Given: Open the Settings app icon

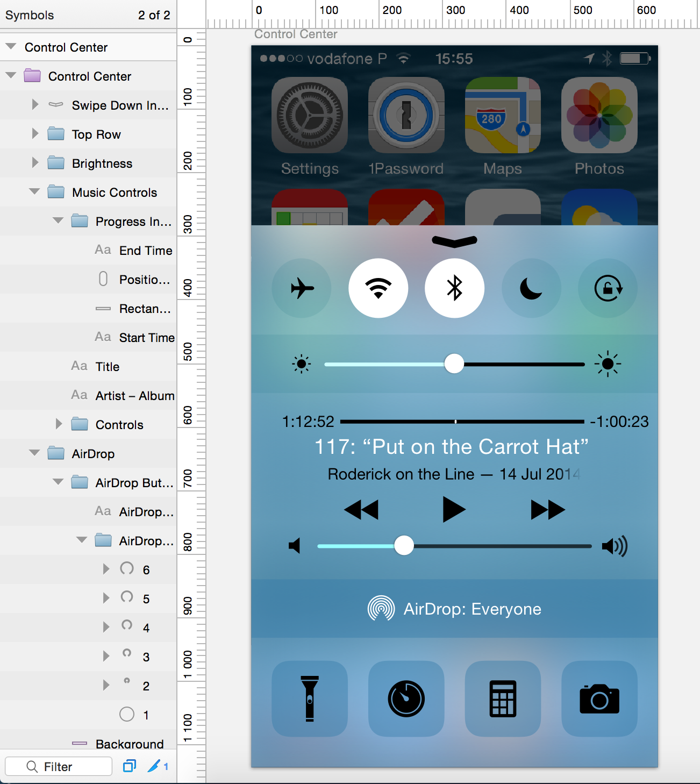Looking at the screenshot, I should tap(310, 115).
